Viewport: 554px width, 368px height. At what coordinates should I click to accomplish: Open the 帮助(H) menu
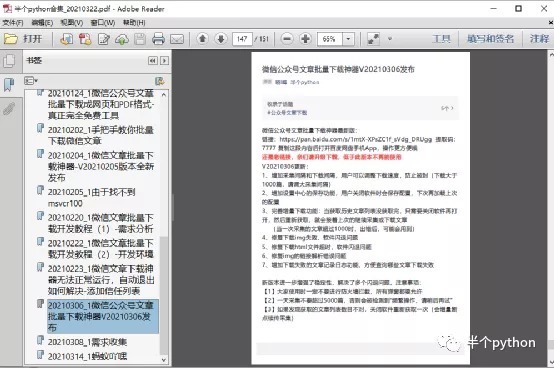click(134, 23)
